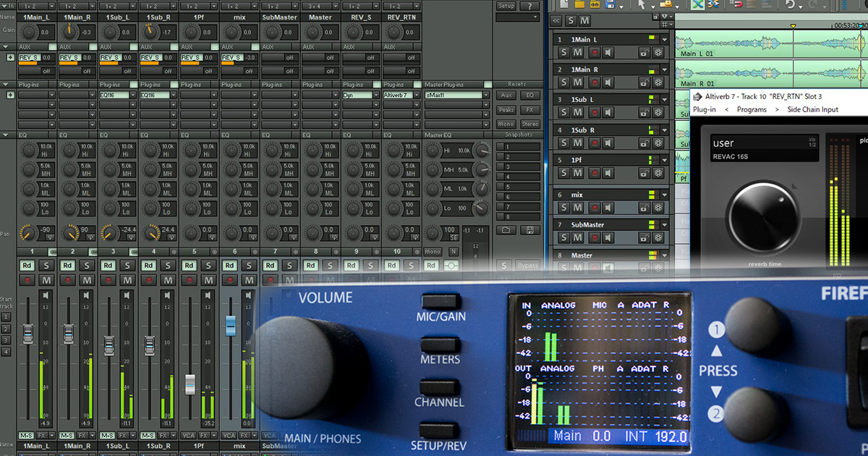Image resolution: width=868 pixels, height=456 pixels.
Task: Add an AUX send with the plus icon
Action: (x=10, y=57)
